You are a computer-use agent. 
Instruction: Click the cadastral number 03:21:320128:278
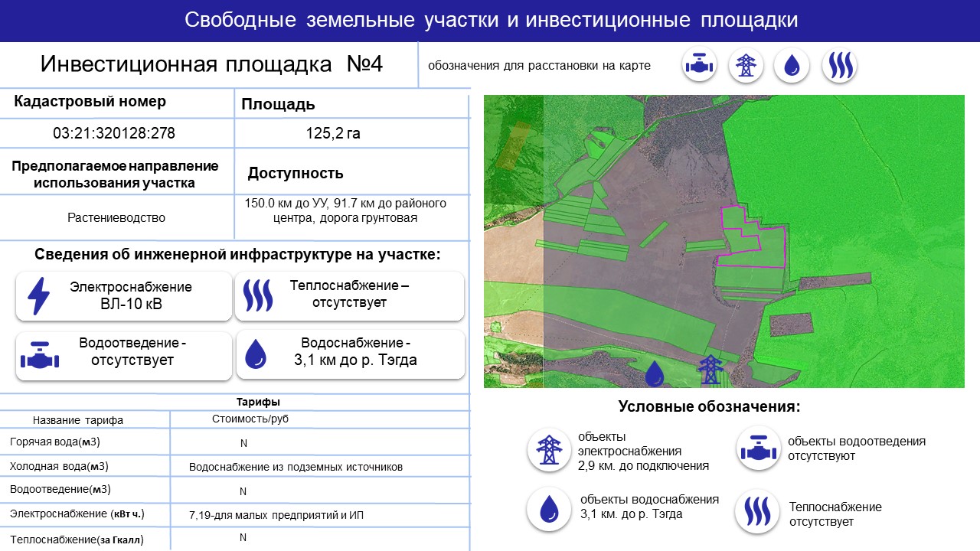(x=114, y=133)
